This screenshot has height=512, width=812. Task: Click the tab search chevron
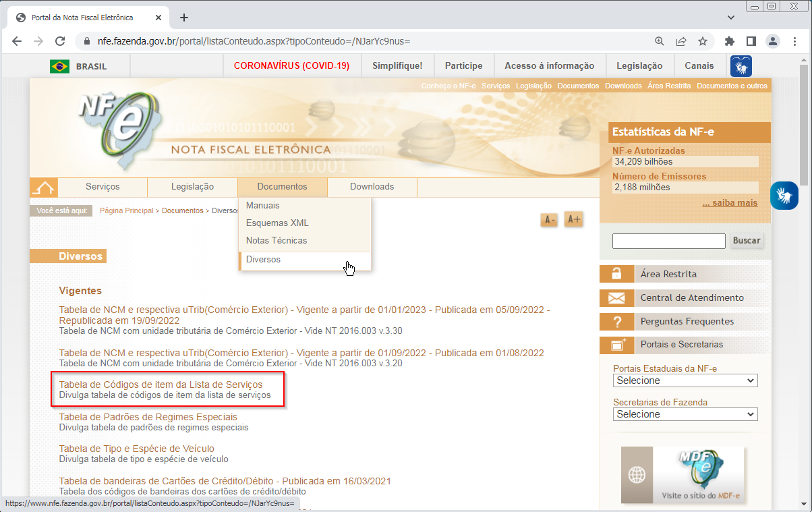coord(731,18)
